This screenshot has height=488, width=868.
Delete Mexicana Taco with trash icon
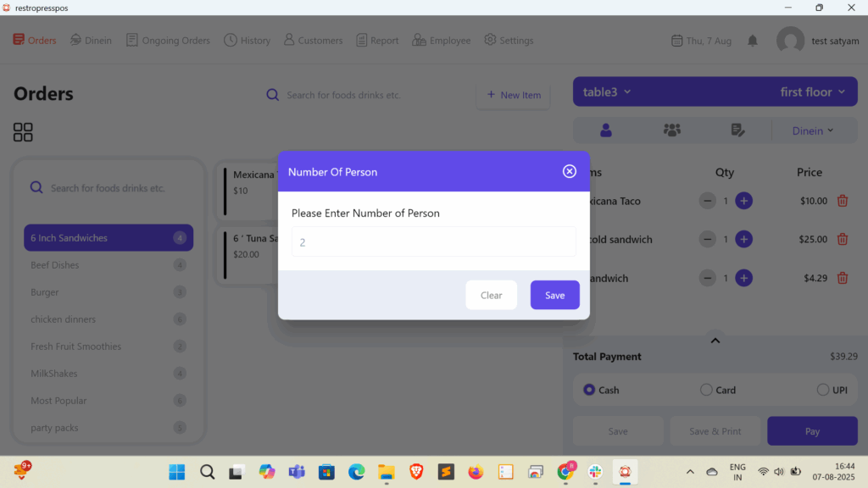pos(843,201)
